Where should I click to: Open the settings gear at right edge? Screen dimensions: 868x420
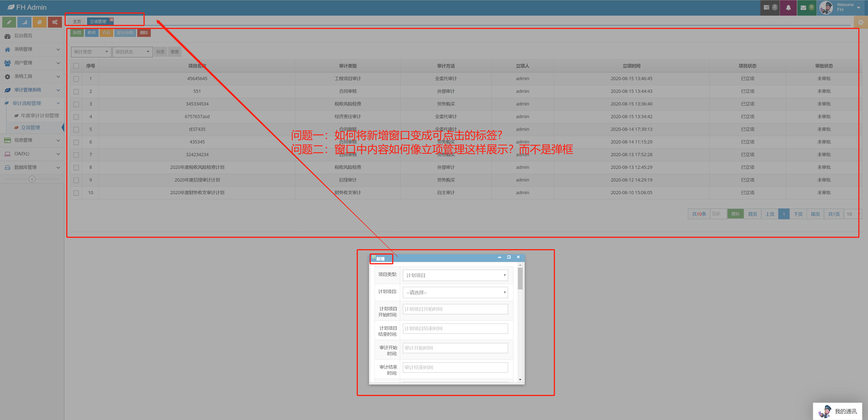click(x=861, y=22)
